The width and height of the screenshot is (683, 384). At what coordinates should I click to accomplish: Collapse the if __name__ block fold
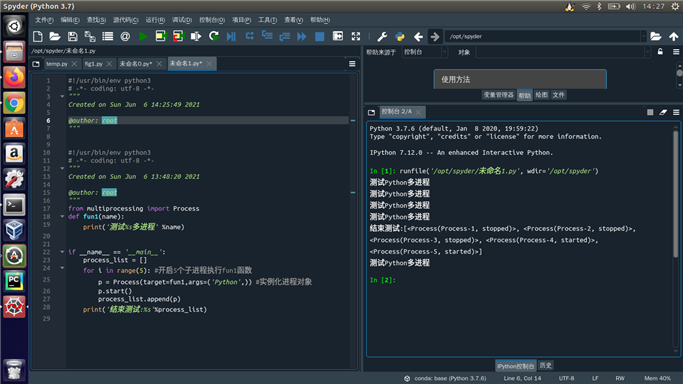click(x=62, y=252)
